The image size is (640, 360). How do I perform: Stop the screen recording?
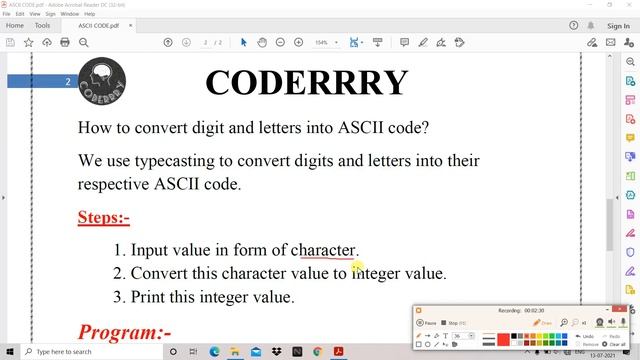coord(453,322)
